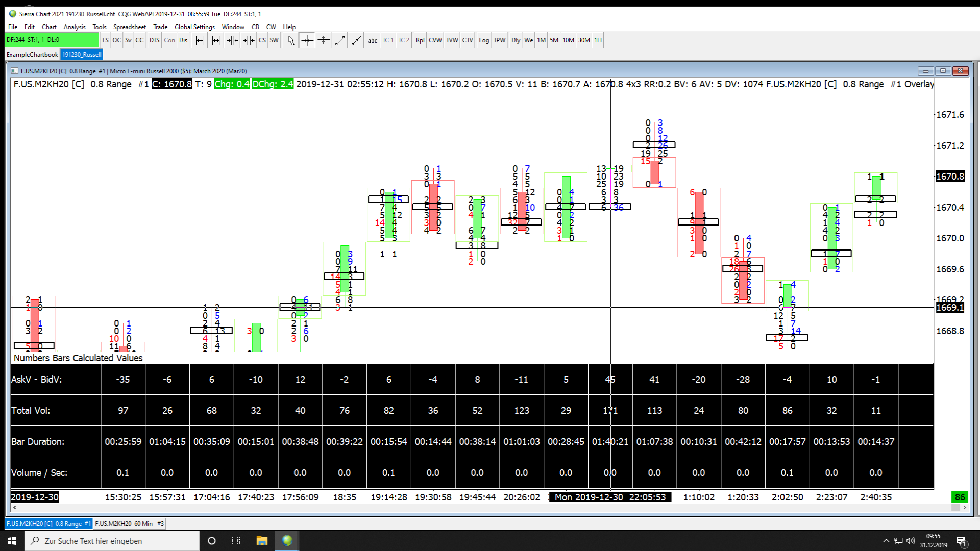Click the hand-style crosshair tool icon
980x551 pixels.
tap(324, 40)
